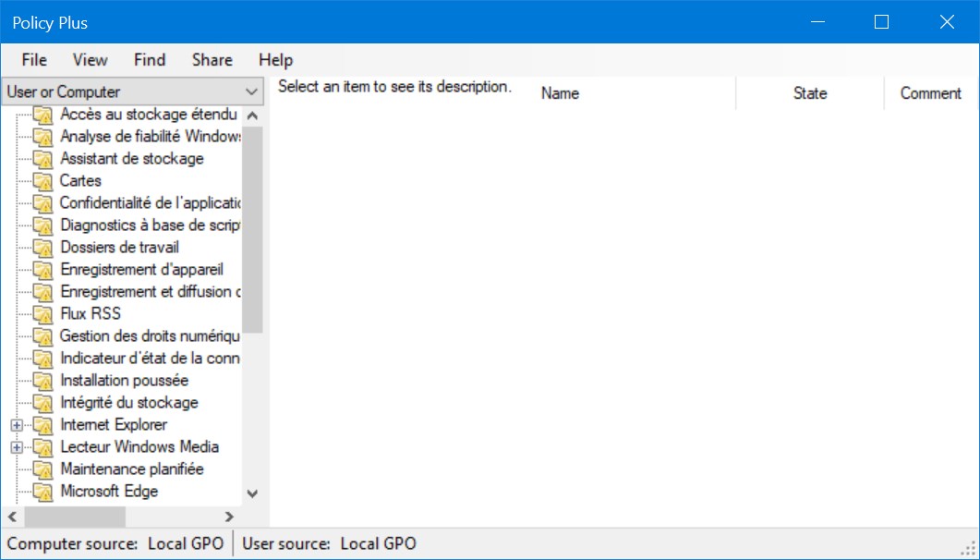Click the folder icon of Assistant de stockage
Screen dimensions: 980x560
(x=42, y=159)
